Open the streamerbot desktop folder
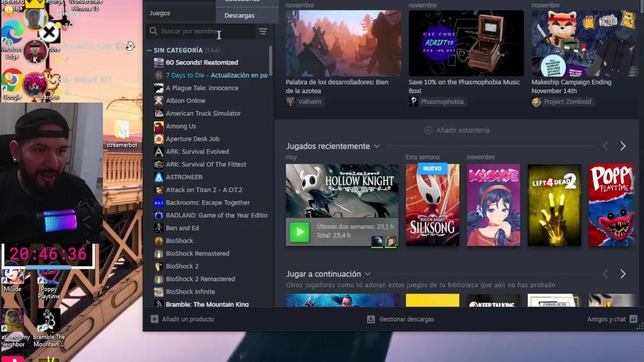The image size is (644, 362). click(122, 134)
